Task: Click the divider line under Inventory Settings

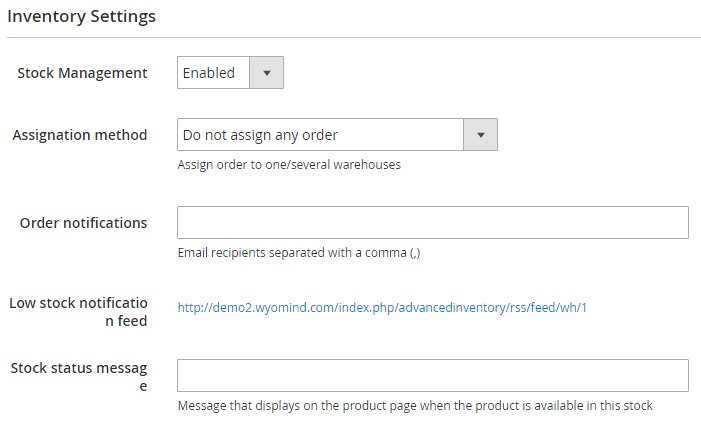Action: coord(354,38)
